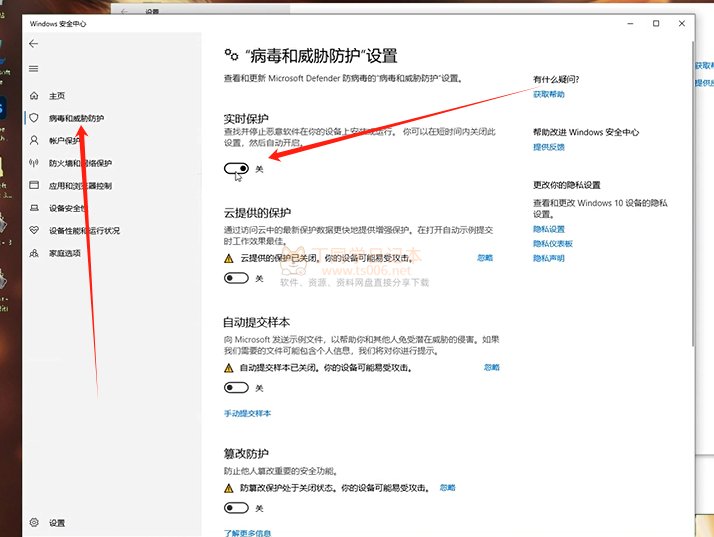Image resolution: width=714 pixels, height=537 pixels.
Task: Select 病毒和威胁防护 in the sidebar
Action: coord(76,118)
